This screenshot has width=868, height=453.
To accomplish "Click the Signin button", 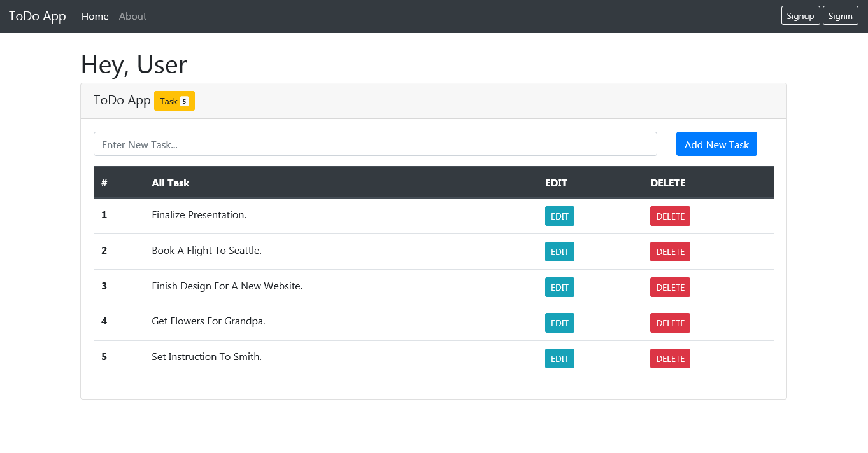I will pos(841,16).
